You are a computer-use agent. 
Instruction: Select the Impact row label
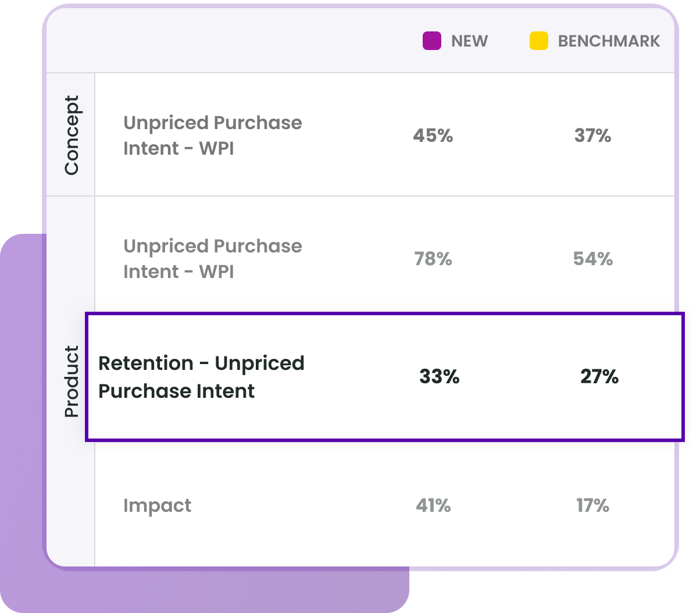point(157,506)
